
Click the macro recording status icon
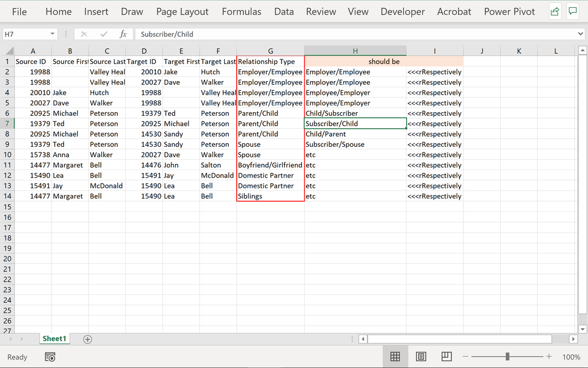tap(50, 357)
